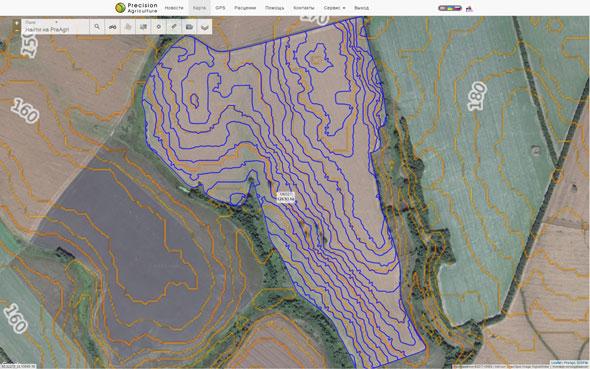Click the camera snapshot icon in the toolbar

pos(189,27)
